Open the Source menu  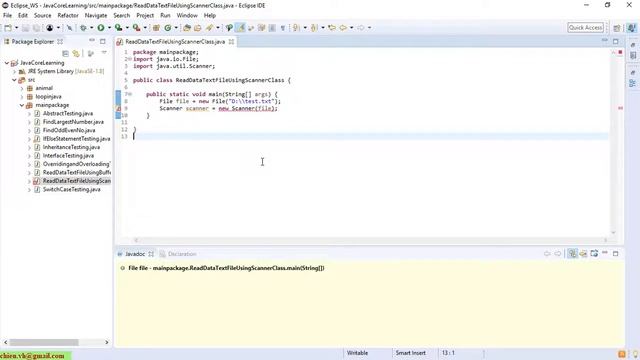click(42, 16)
